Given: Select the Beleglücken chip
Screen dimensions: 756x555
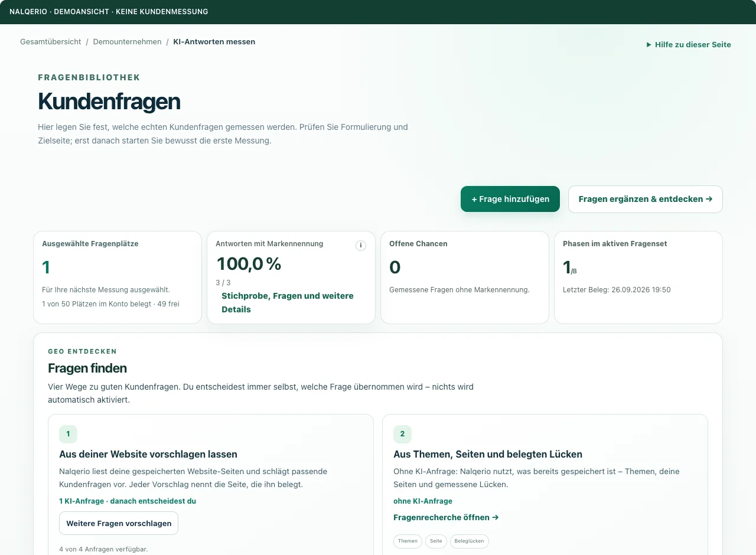Looking at the screenshot, I should (x=470, y=541).
